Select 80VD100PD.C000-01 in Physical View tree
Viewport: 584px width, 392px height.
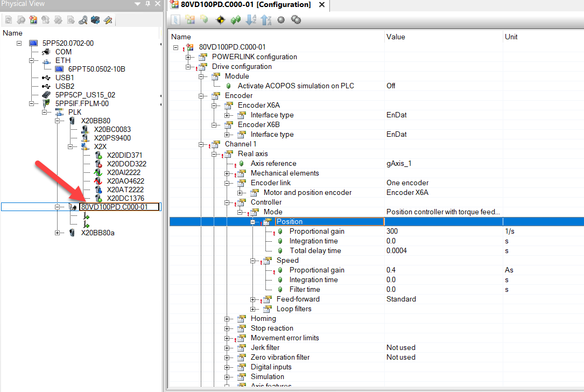click(114, 207)
